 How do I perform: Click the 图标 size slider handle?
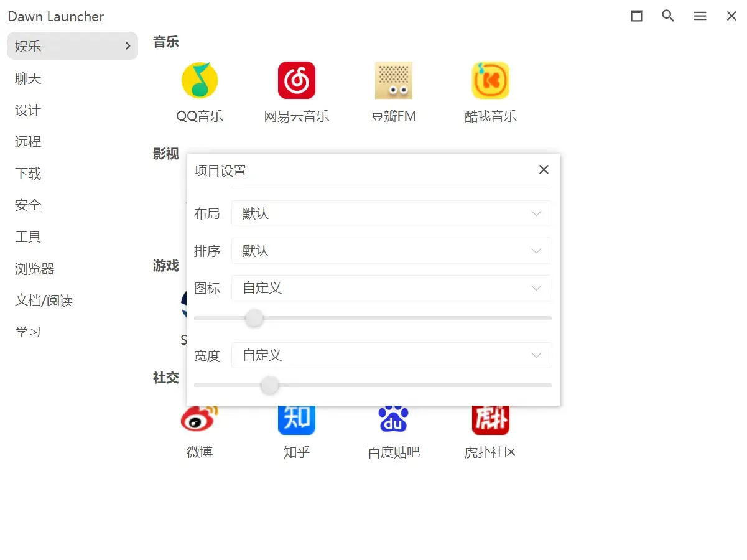(254, 318)
